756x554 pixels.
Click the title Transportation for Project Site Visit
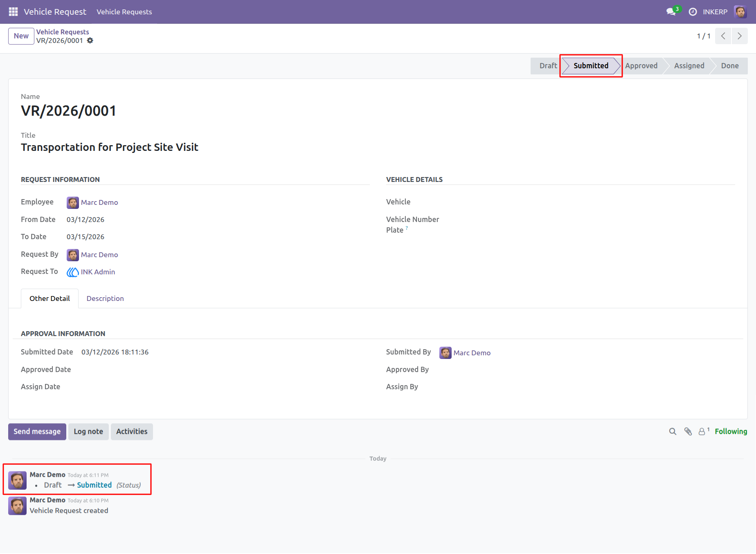pyautogui.click(x=110, y=147)
